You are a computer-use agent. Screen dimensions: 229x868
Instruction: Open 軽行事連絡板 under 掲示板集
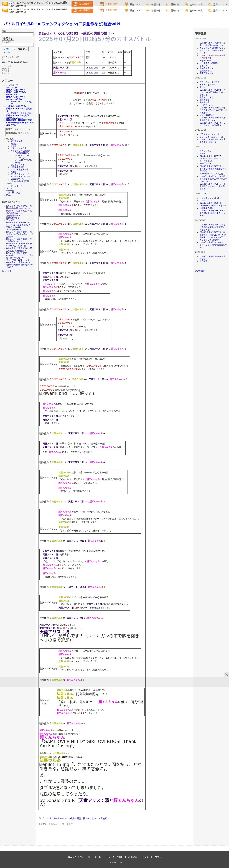coord(17,141)
